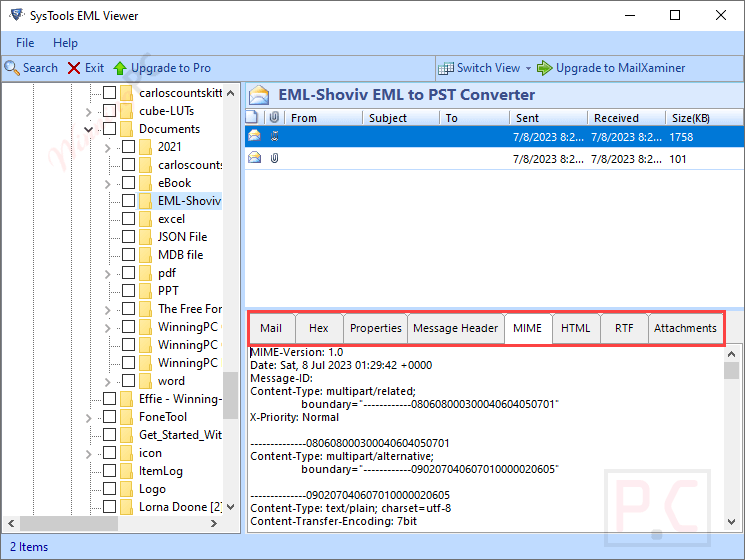
Task: Click the EML-Shoviv folder icon
Action: click(x=145, y=201)
